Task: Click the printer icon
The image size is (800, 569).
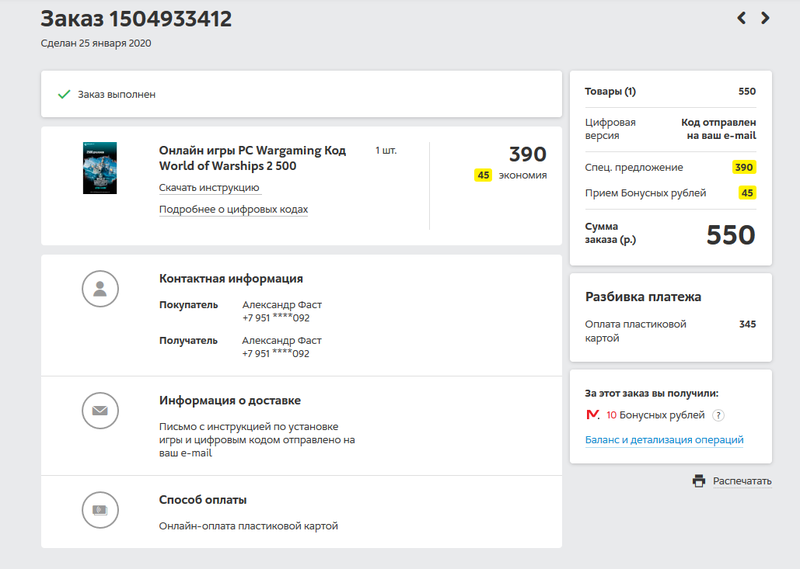Action: [x=699, y=481]
